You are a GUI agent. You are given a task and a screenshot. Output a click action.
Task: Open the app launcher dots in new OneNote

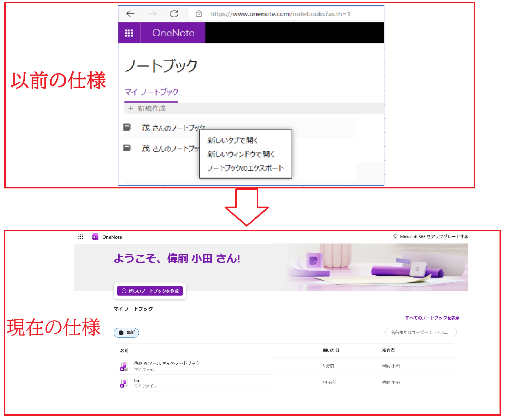pos(81,237)
